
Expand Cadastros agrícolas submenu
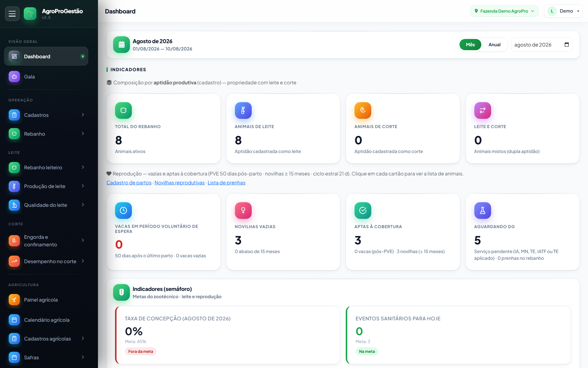coord(46,339)
